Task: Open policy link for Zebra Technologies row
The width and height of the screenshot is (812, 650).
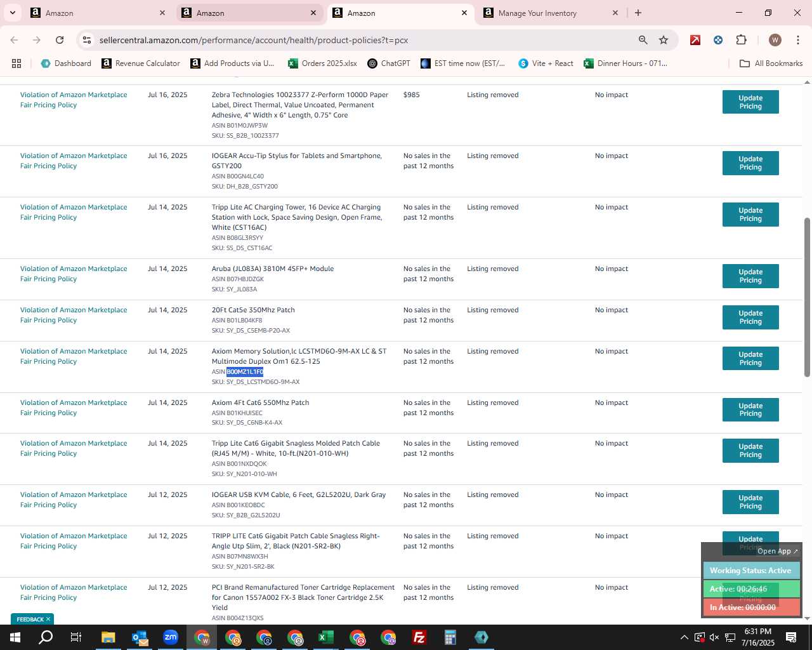Action: pos(74,100)
